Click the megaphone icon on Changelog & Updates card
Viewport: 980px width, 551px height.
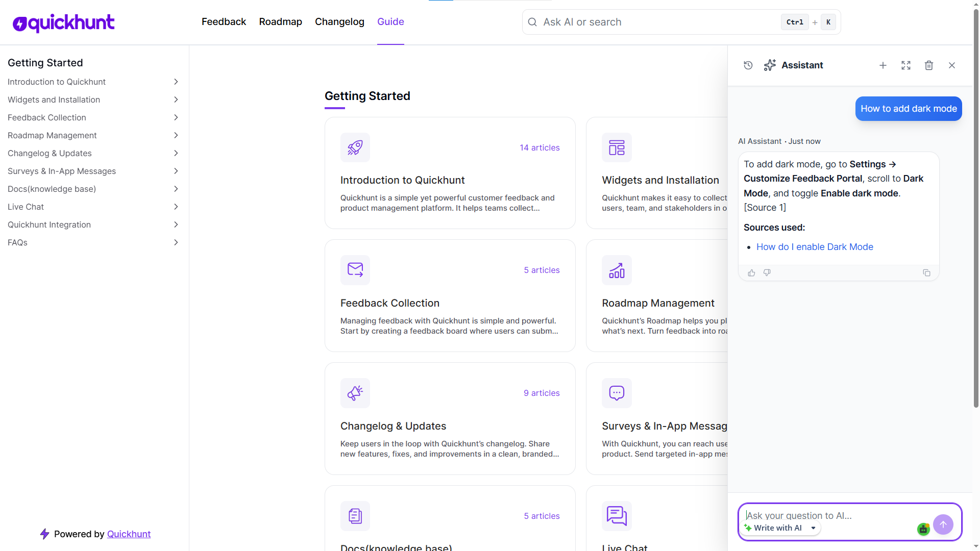[x=355, y=393]
